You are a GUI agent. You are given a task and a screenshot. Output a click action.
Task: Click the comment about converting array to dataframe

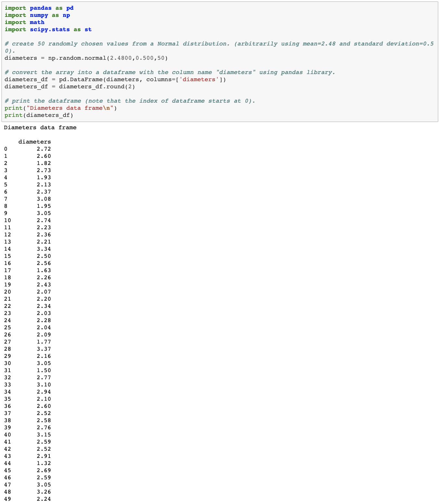tap(170, 72)
